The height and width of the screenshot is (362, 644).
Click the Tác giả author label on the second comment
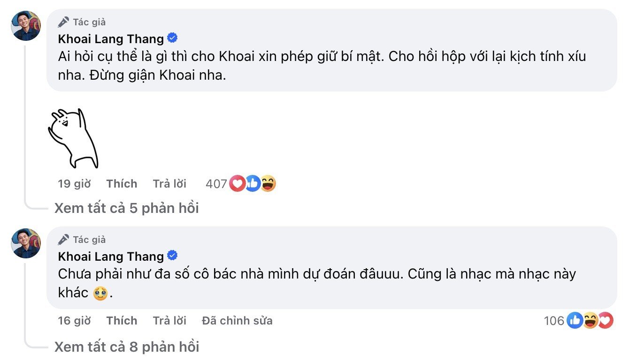coord(88,239)
